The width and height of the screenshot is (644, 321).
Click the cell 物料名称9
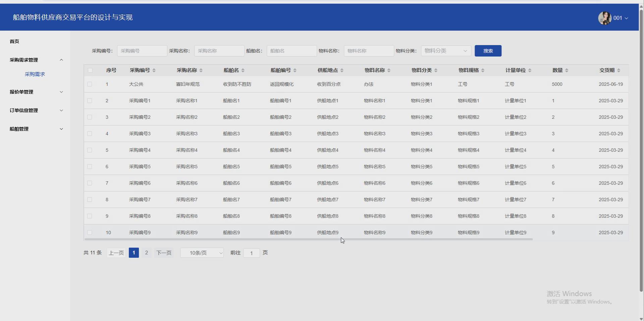pos(375,232)
